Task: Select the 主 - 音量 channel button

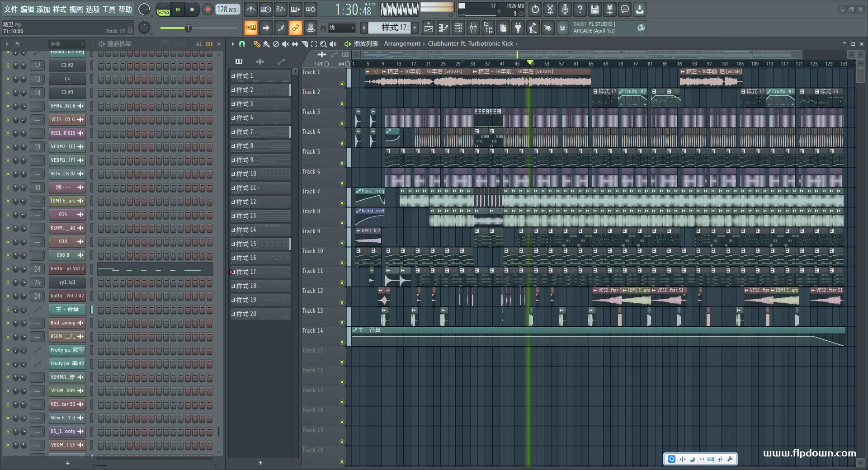Action: pyautogui.click(x=67, y=310)
